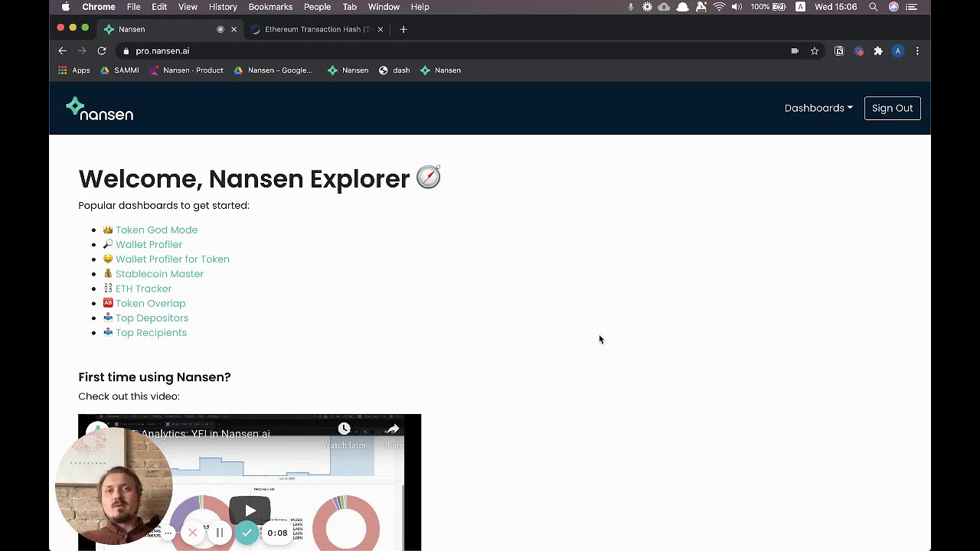Screen dimensions: 980x551
Task: Open the input source menu
Action: point(800,7)
